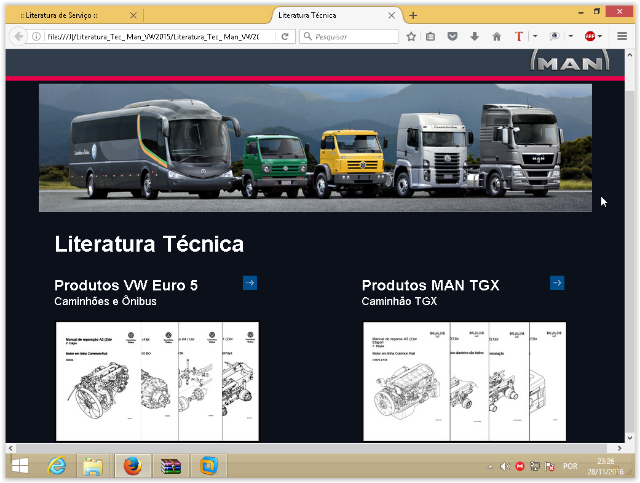
Task: Click the Firefox taskbar icon
Action: point(133,465)
